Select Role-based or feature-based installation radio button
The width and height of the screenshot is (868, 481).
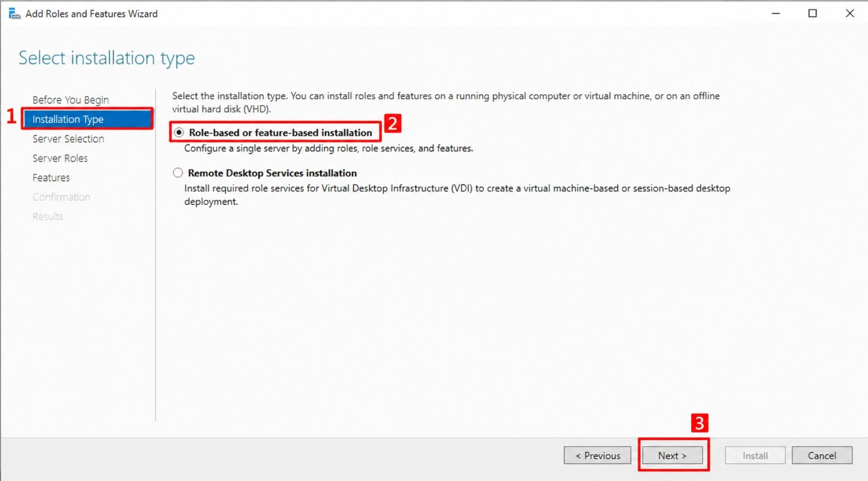tap(179, 132)
